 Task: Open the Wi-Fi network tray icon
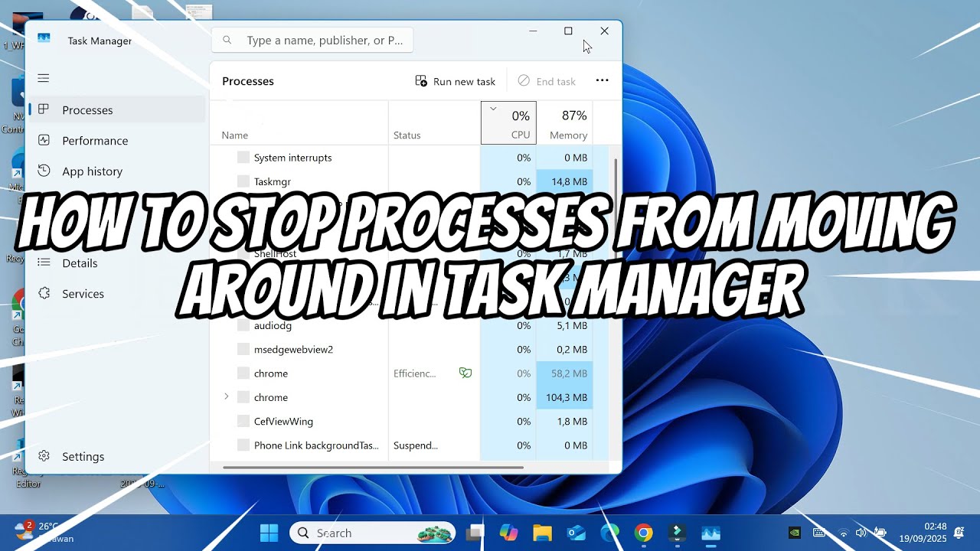pyautogui.click(x=843, y=533)
